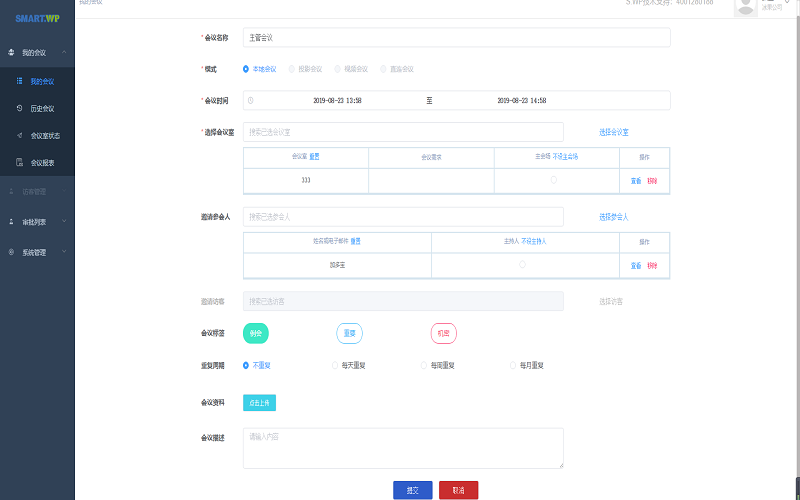The height and width of the screenshot is (500, 800).
Task: Click the SMART.WP logo
Action: pyautogui.click(x=37, y=19)
